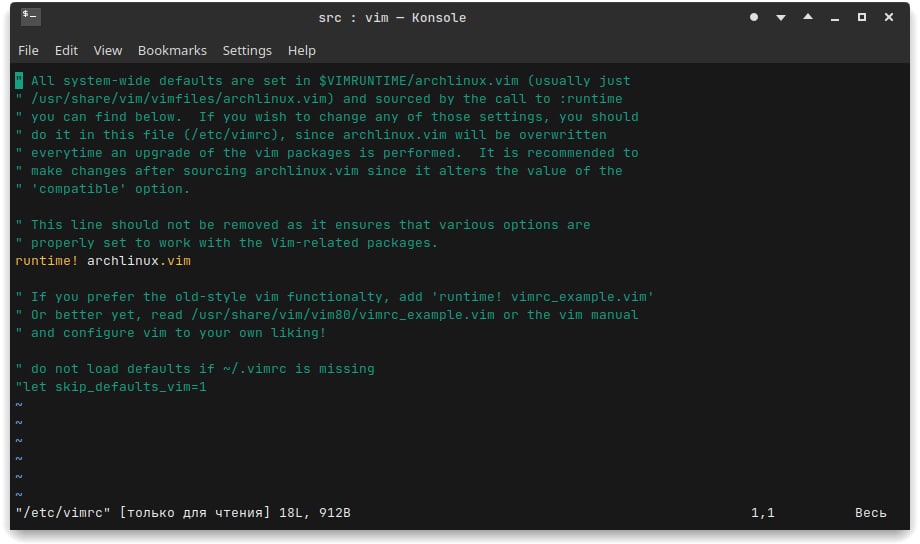Click 'sourcing' in the make changes line

pos(215,171)
